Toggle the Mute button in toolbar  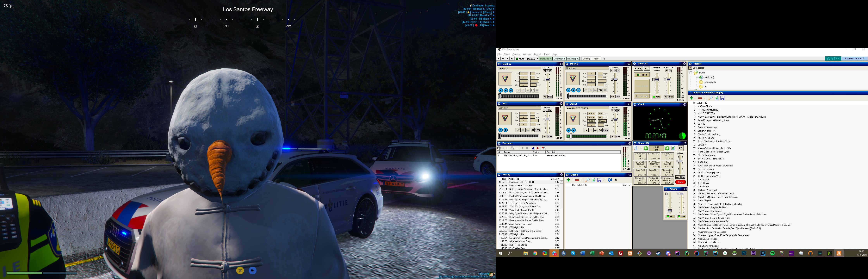coord(520,59)
